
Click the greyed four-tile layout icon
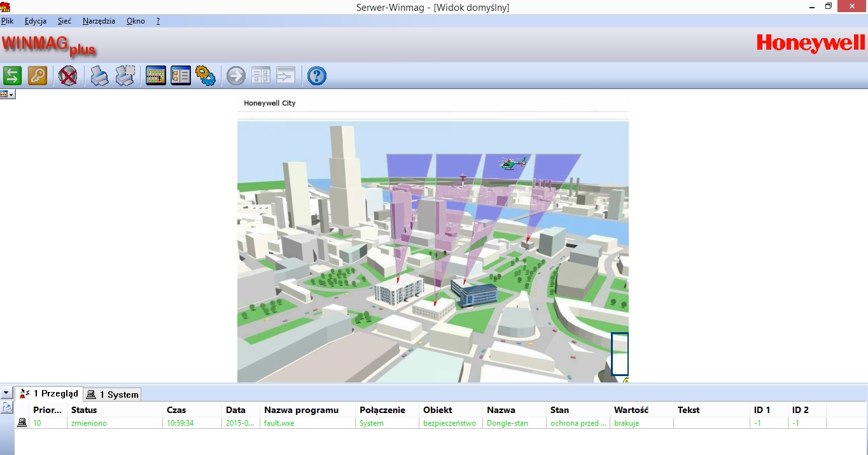[x=261, y=76]
